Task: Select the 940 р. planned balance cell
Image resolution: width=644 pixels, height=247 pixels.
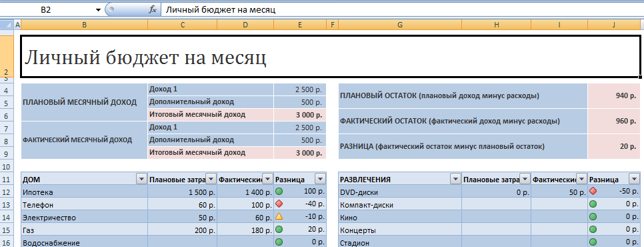Action: coord(614,96)
